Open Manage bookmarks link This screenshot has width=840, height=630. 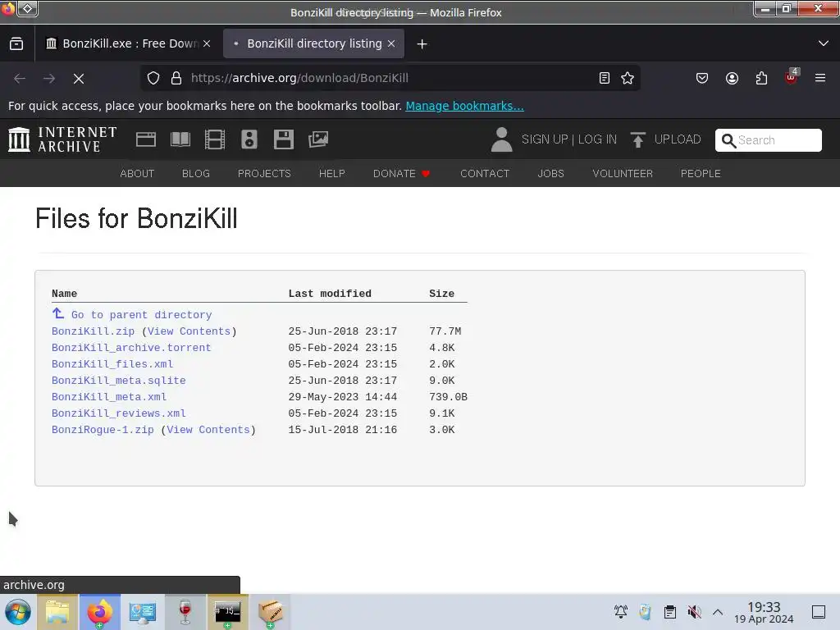pos(464,106)
